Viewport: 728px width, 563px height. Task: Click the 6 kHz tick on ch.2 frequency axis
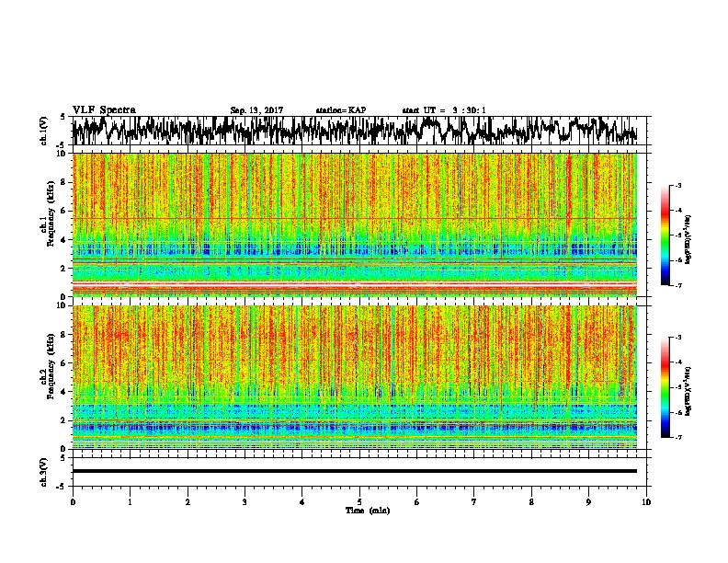click(x=63, y=363)
